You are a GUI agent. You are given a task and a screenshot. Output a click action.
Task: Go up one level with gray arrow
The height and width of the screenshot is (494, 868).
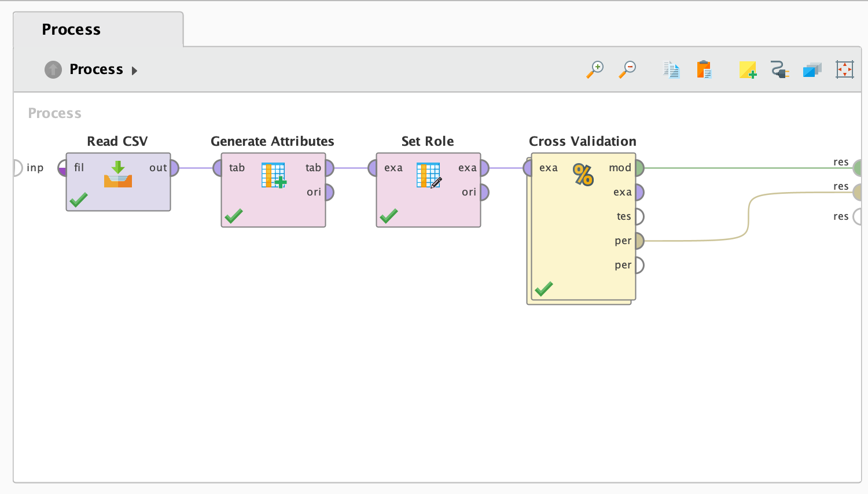coord(53,69)
